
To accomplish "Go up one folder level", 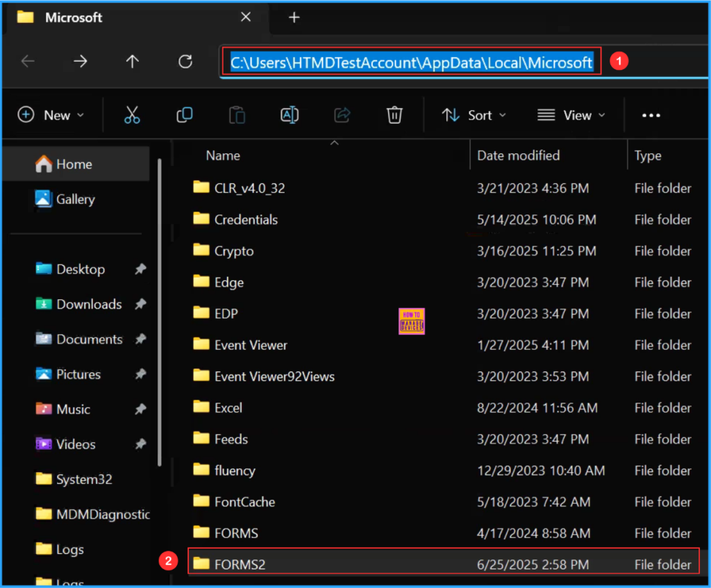I will point(133,61).
